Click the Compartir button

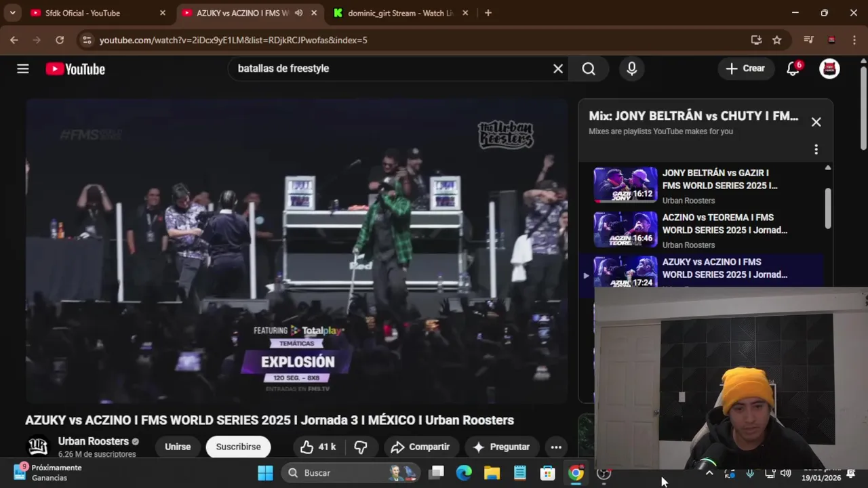click(420, 447)
